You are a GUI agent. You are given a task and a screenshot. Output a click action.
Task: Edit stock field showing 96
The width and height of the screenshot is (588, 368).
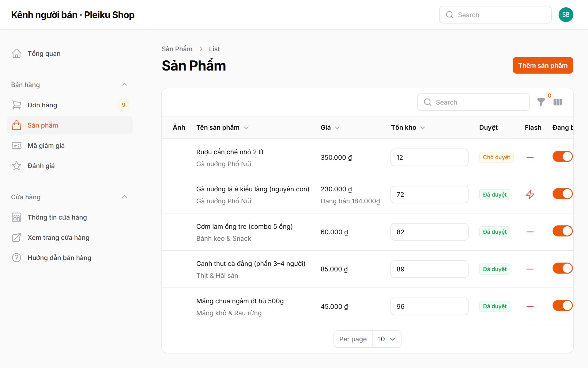point(429,306)
